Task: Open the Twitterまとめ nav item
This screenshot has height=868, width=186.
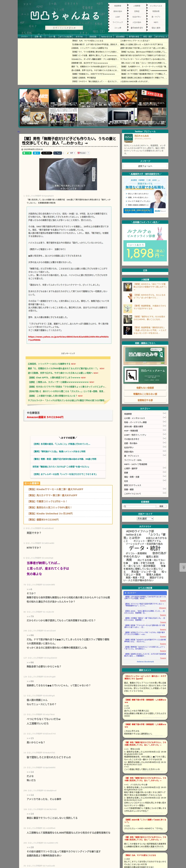Action: click(106, 36)
